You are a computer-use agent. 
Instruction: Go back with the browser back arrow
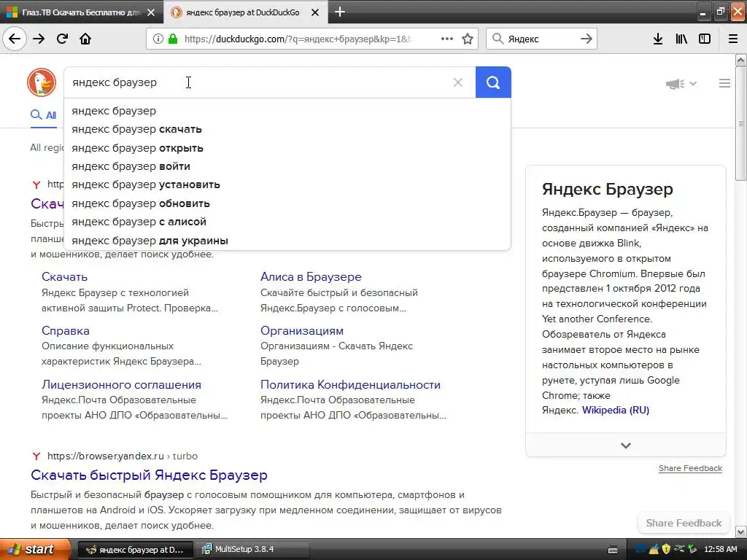point(15,39)
